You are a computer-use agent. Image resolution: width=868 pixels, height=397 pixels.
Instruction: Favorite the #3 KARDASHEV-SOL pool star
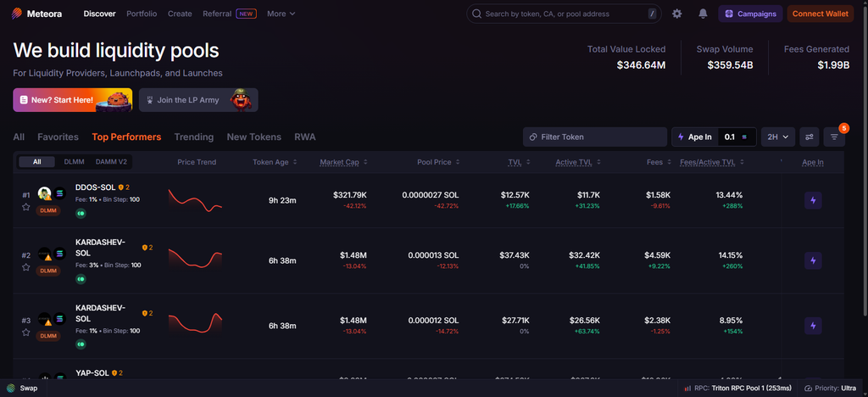click(26, 333)
